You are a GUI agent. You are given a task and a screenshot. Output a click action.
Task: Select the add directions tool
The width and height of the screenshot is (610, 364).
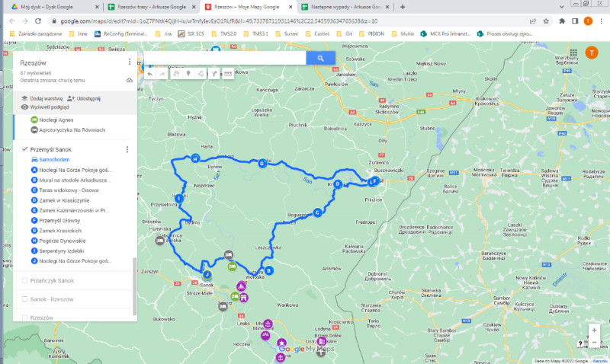tap(215, 74)
